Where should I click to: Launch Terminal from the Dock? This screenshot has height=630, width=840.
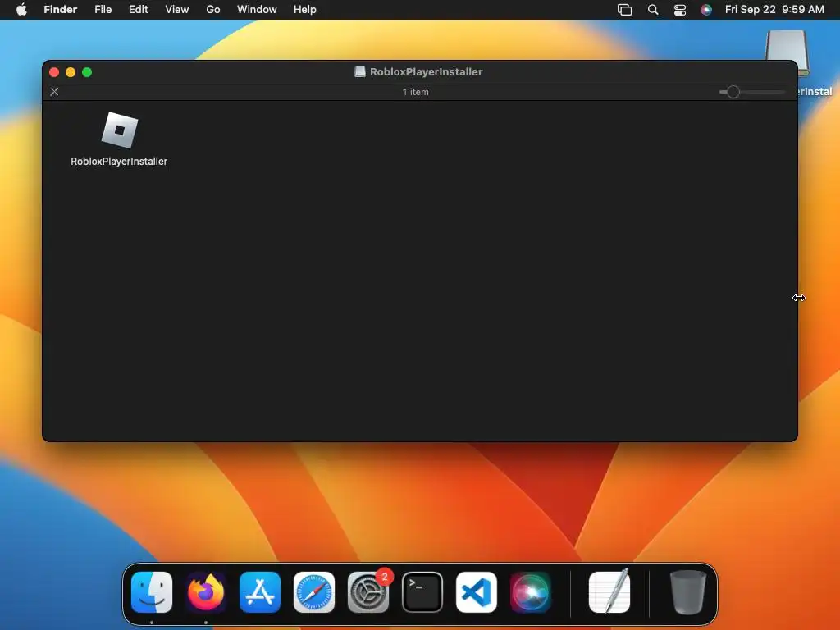[x=422, y=592]
